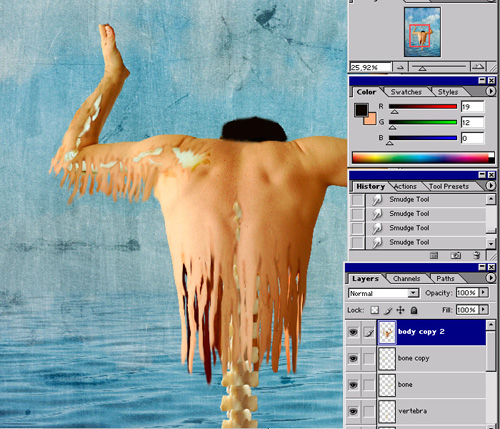Select the bone layer
The height and width of the screenshot is (429, 500).
click(x=432, y=385)
